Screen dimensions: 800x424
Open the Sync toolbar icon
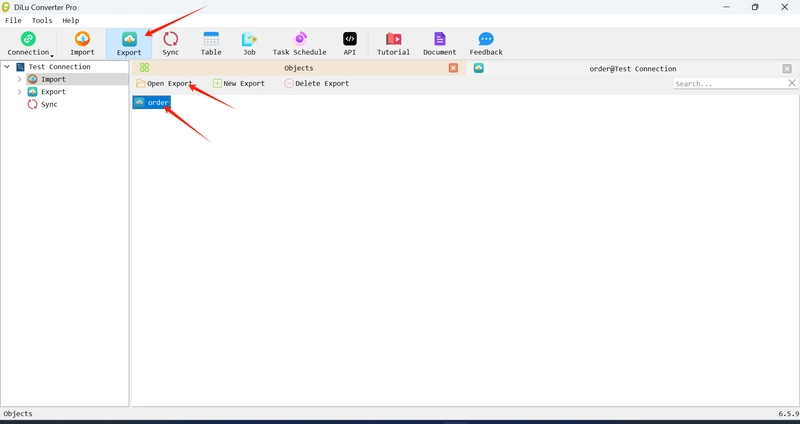pyautogui.click(x=170, y=43)
